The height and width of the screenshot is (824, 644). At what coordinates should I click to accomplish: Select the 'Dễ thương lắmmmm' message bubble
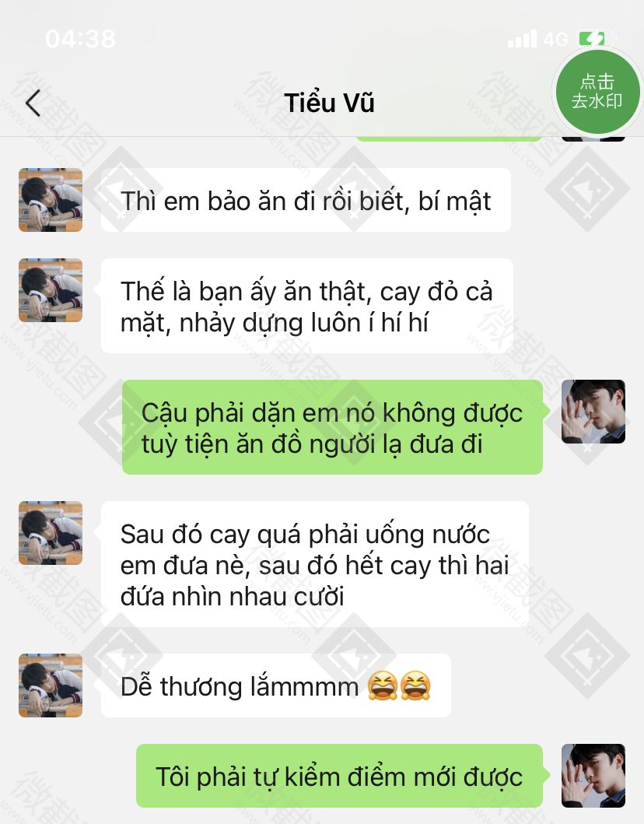point(276,685)
